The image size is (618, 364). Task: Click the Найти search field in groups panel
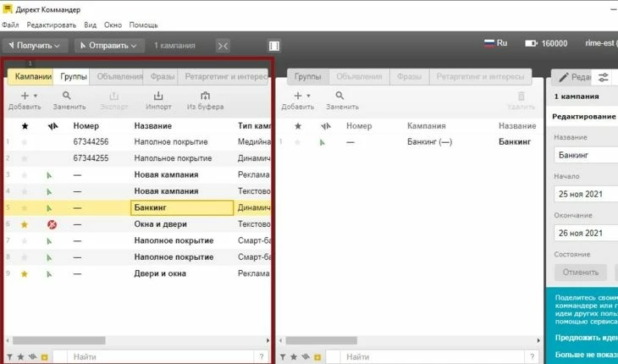tap(433, 357)
